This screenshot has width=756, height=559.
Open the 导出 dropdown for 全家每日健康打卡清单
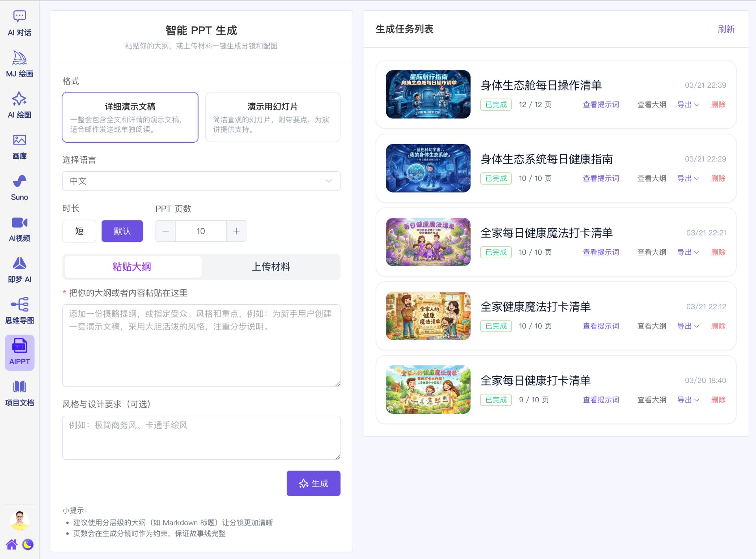pos(688,400)
